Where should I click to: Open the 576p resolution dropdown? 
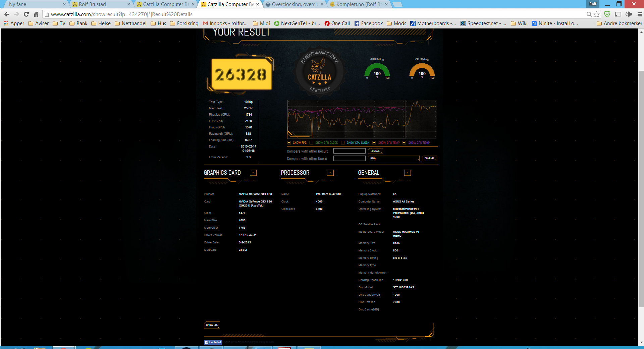coord(394,158)
